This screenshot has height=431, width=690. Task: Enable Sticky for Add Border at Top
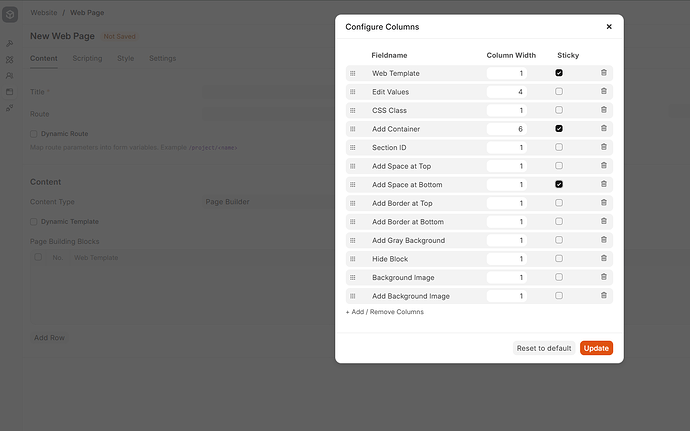(x=559, y=203)
